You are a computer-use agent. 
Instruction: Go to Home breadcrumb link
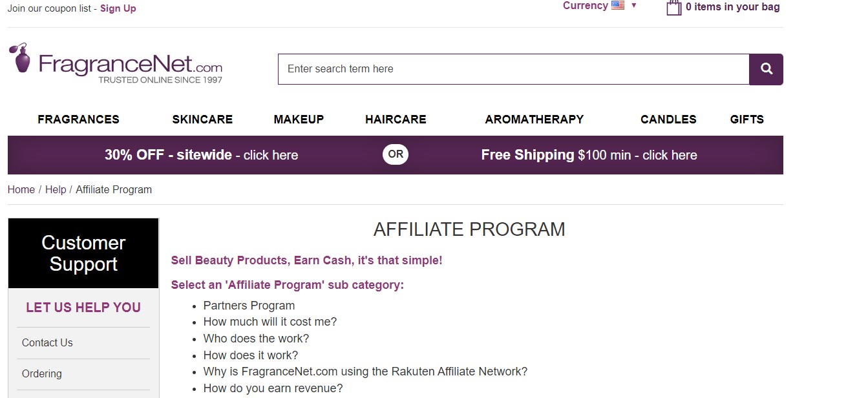click(21, 189)
